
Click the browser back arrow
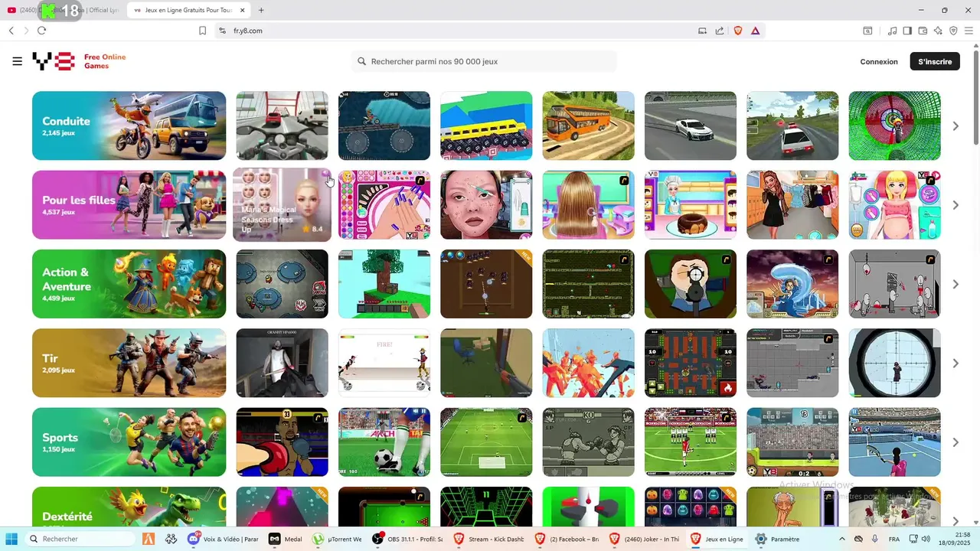11,31
